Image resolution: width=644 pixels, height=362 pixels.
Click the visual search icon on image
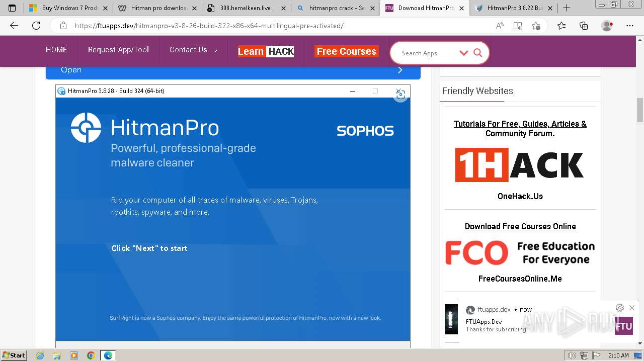(400, 95)
